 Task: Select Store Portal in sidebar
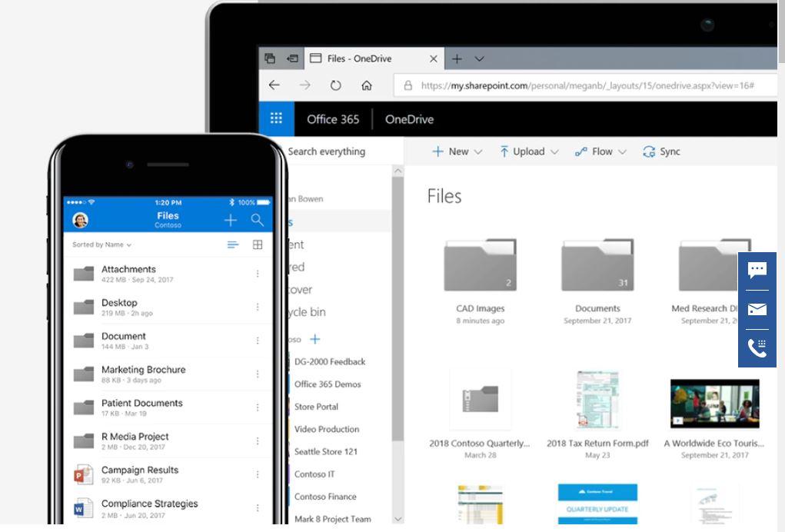pyautogui.click(x=317, y=407)
